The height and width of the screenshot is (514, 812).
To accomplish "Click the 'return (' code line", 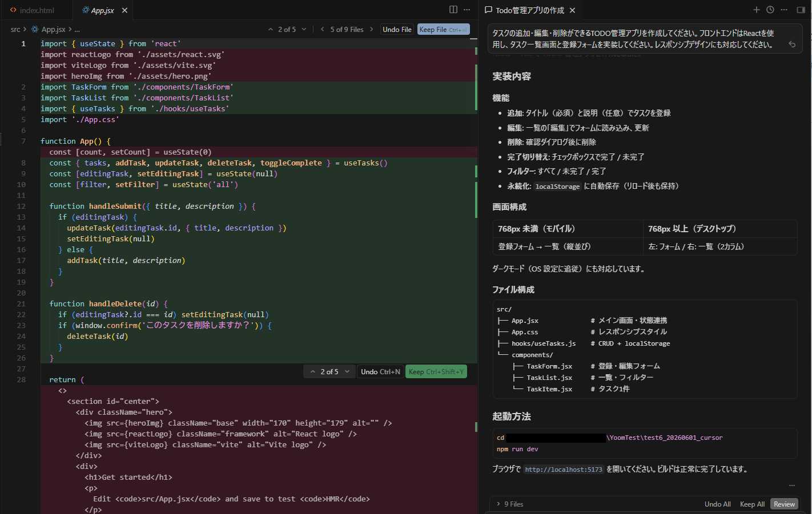I will (x=67, y=380).
